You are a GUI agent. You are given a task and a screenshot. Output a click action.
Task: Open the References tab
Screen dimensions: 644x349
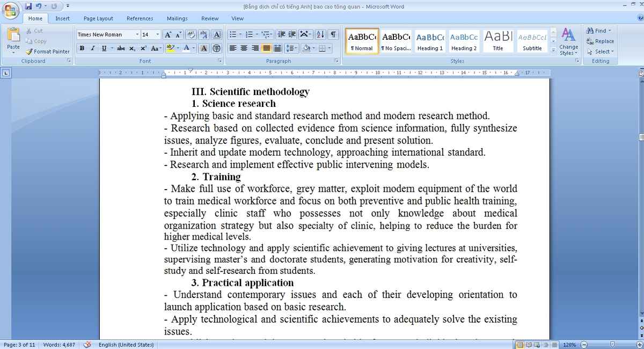[140, 18]
